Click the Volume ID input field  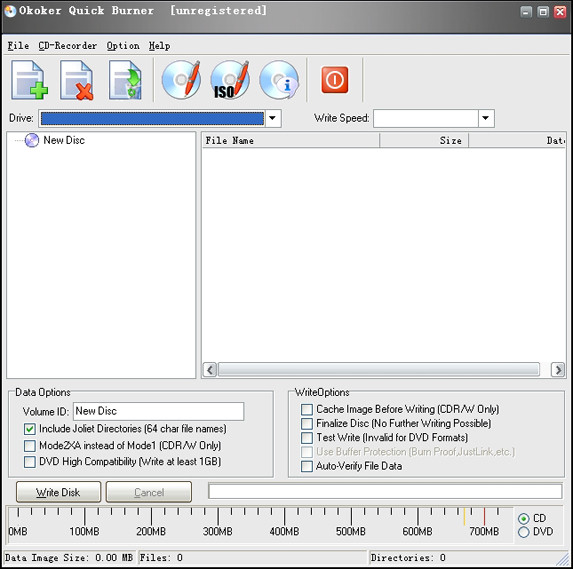(x=158, y=411)
